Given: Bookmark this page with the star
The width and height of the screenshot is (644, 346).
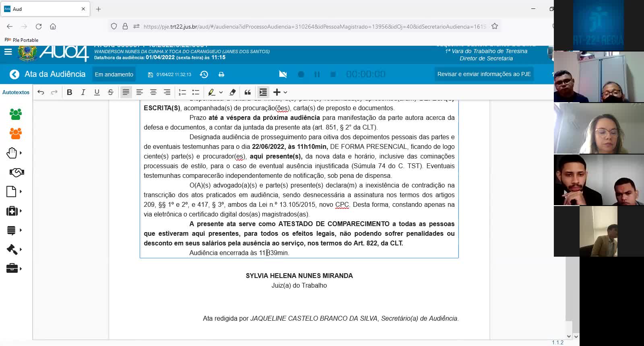Looking at the screenshot, I should [x=495, y=26].
